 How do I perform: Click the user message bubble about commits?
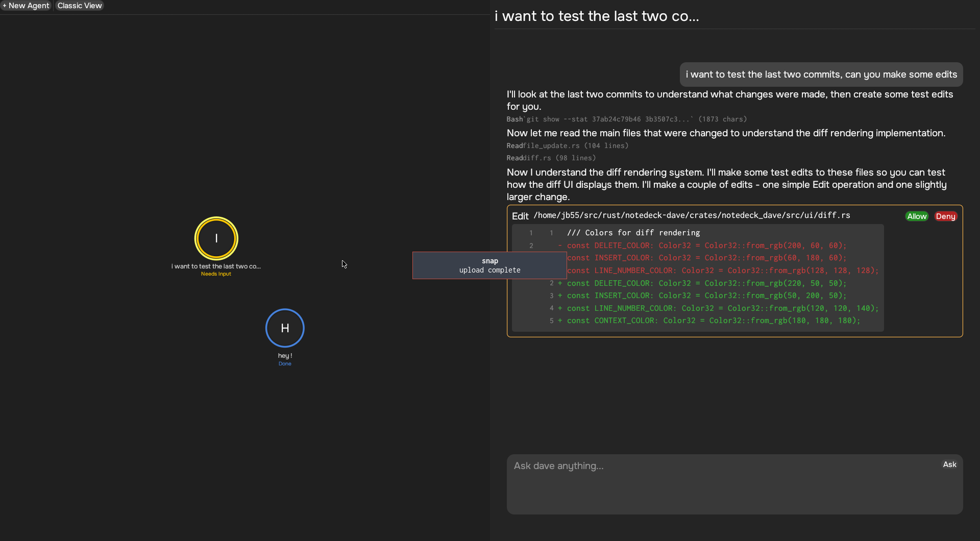821,75
